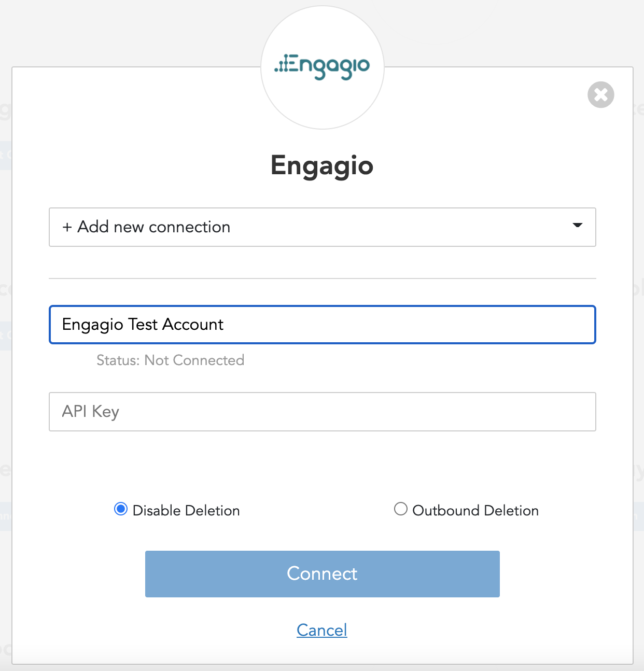Click the Disable Deletion label text
The image size is (644, 671).
(x=186, y=510)
